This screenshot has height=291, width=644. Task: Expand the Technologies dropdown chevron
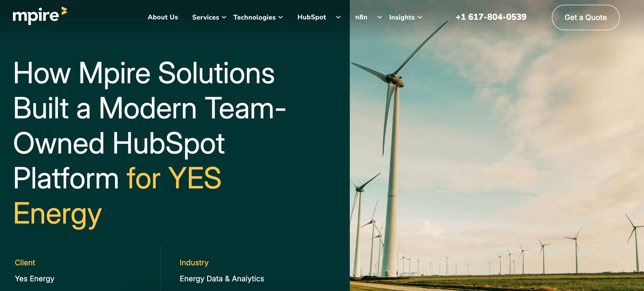tap(281, 17)
